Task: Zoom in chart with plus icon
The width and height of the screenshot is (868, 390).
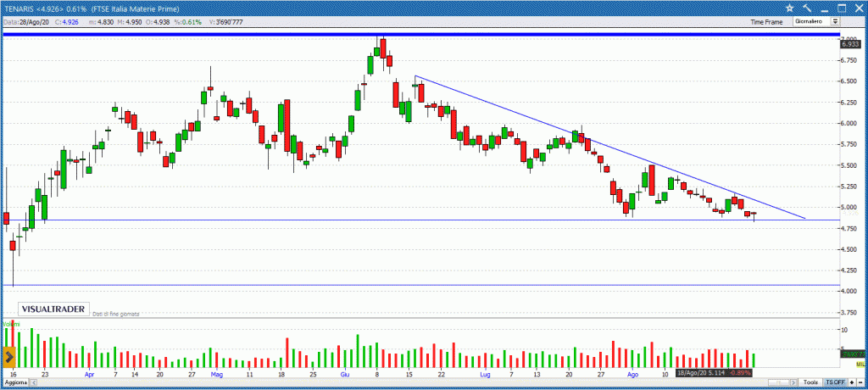Action: tap(852, 383)
